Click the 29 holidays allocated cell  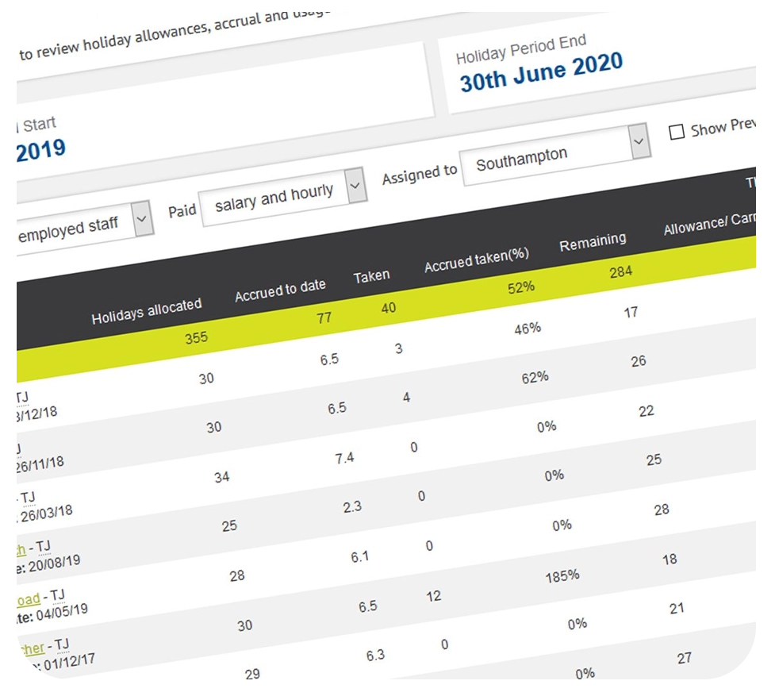coord(252,675)
